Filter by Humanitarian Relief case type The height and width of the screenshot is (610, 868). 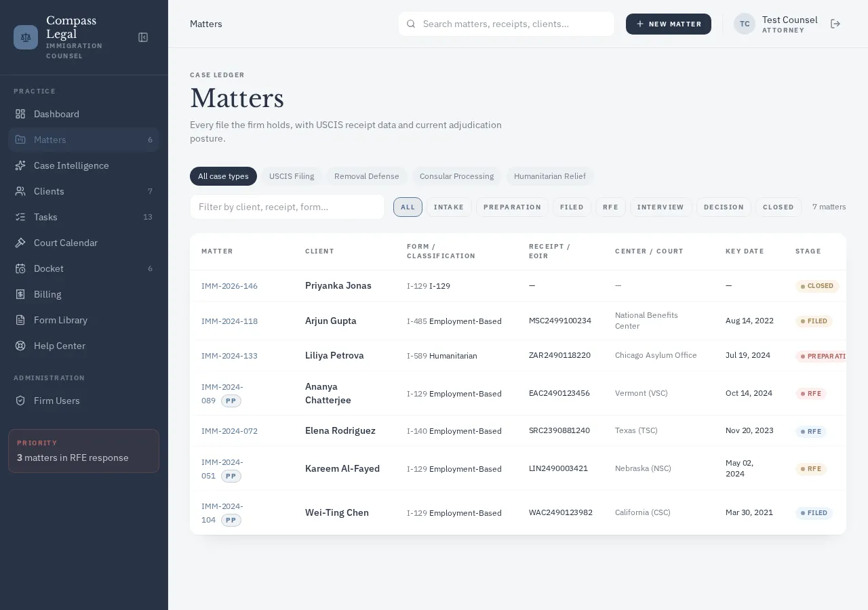pos(550,176)
